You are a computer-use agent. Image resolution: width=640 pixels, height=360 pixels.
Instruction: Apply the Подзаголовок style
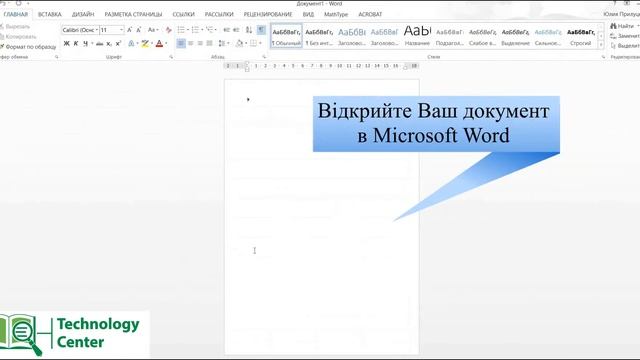click(449, 36)
